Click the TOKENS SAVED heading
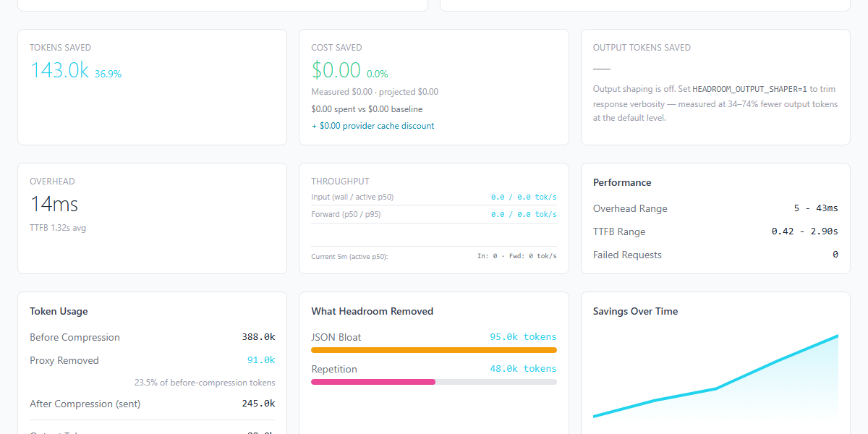Viewport: 868px width, 434px height. (x=60, y=48)
